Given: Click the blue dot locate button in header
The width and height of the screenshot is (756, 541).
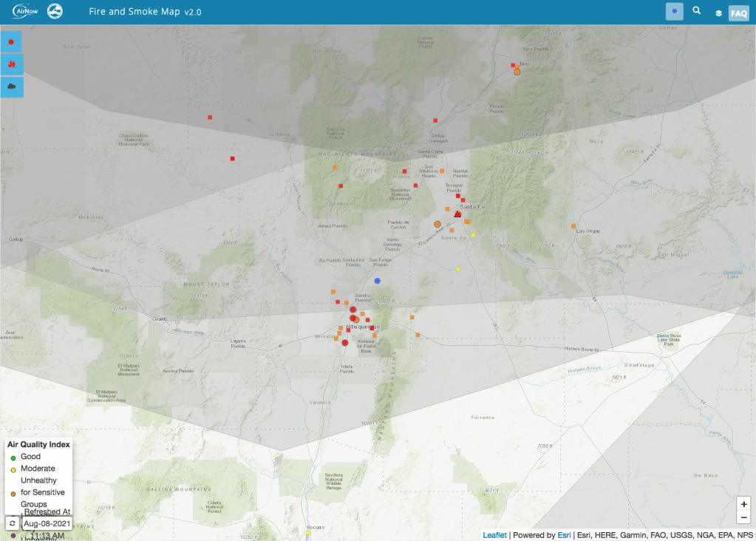Looking at the screenshot, I should [x=674, y=12].
